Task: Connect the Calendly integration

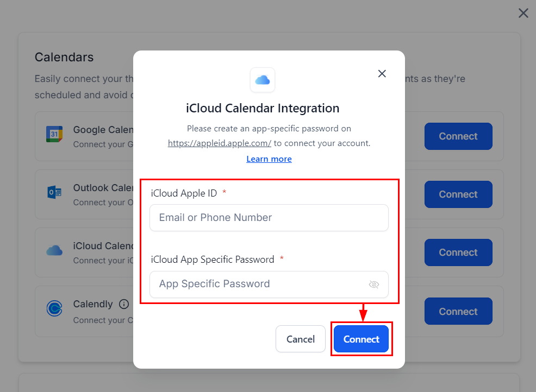Action: click(458, 312)
